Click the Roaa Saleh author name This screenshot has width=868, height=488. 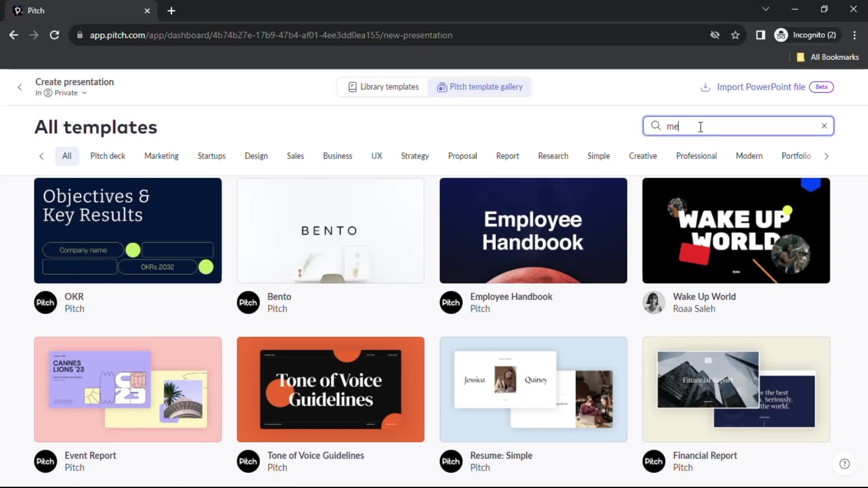tap(694, 309)
